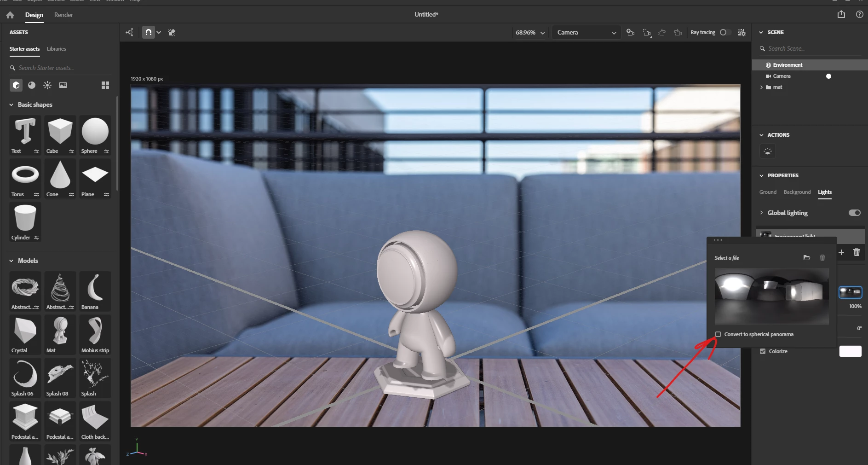This screenshot has width=868, height=465.
Task: Collapse the SCENE panel
Action: point(761,32)
